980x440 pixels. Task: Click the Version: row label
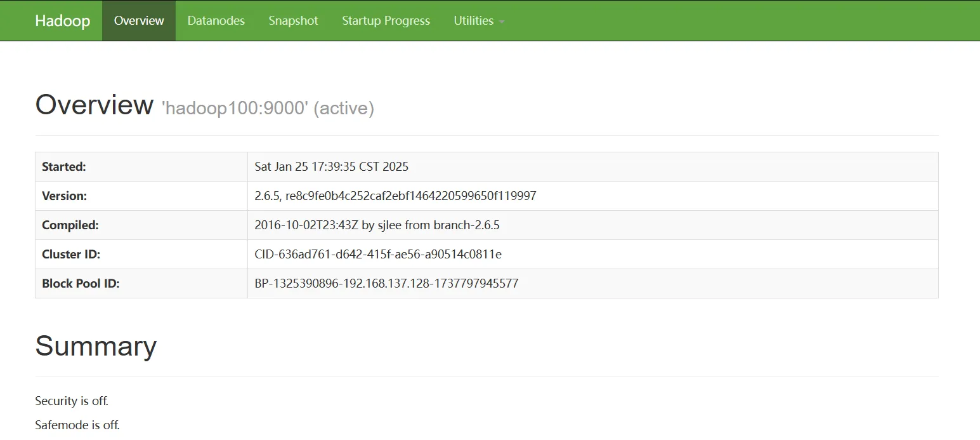(x=64, y=196)
